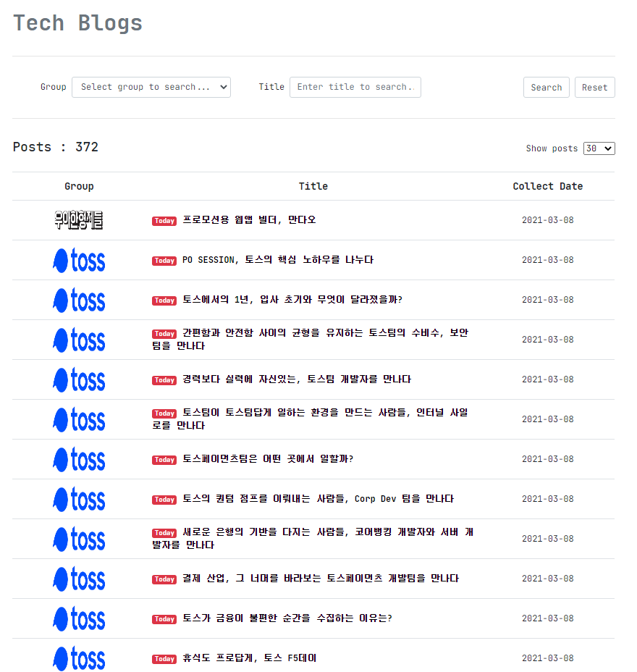Click Today badge on 간편함과 안전함 post
The image size is (637, 672).
coord(164,334)
